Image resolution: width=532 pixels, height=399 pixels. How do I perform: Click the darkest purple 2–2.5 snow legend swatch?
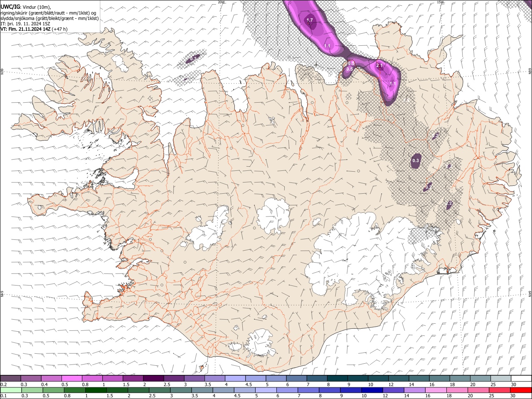point(153,378)
